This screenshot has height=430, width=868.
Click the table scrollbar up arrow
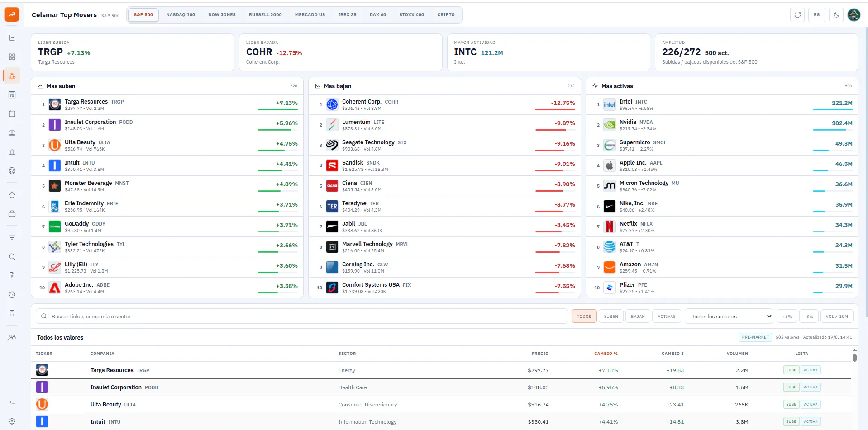(854, 350)
